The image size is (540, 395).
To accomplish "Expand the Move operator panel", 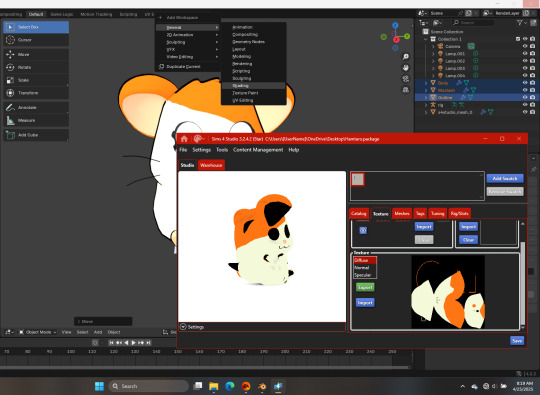I will (x=103, y=321).
